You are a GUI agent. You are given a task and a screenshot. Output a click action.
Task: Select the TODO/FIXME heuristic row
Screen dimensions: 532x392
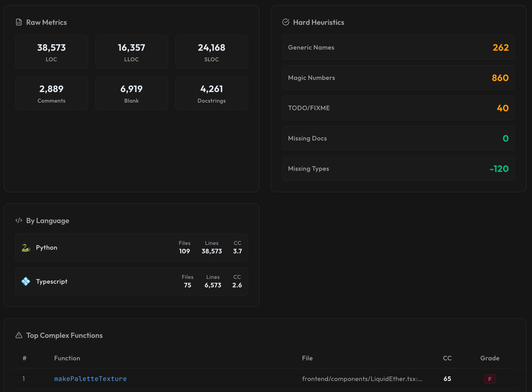[398, 108]
